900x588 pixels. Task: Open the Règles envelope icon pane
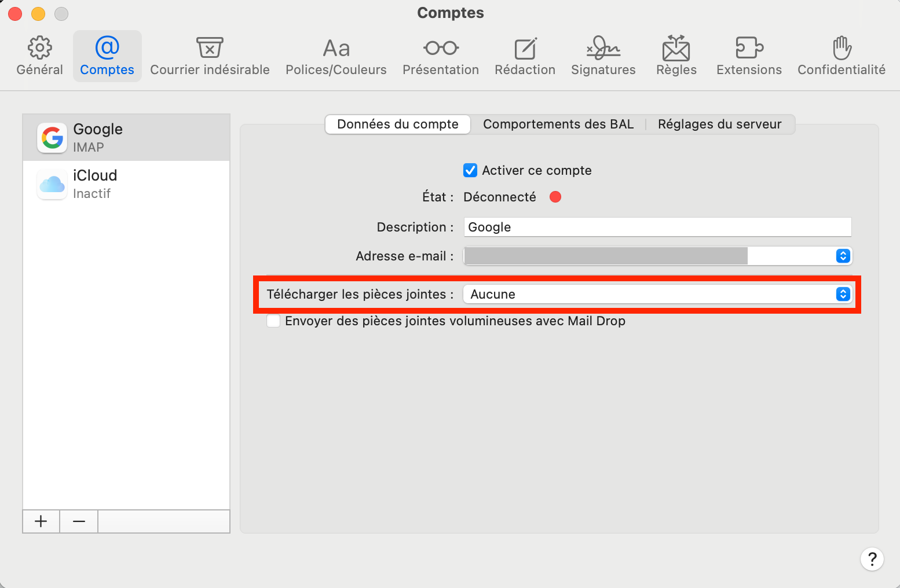click(676, 56)
